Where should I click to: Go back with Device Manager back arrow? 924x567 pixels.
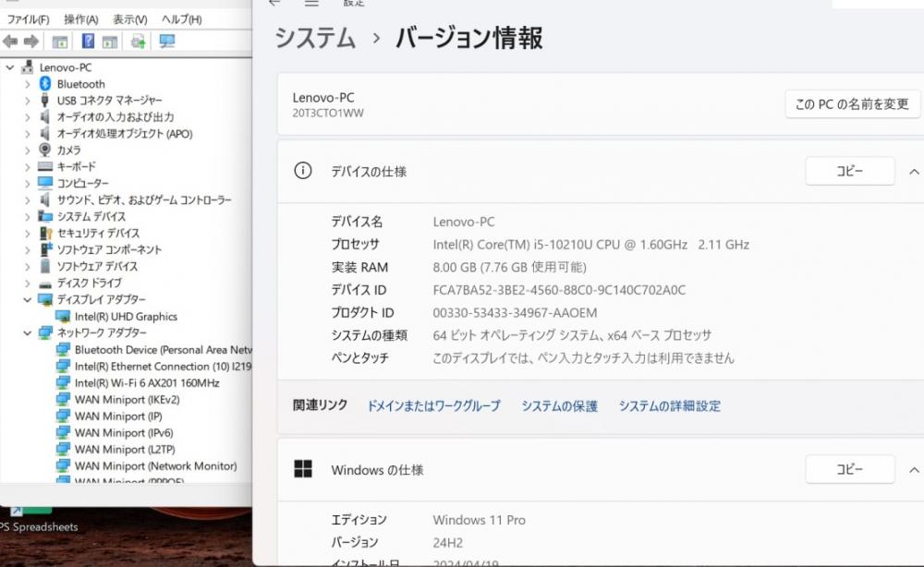click(x=10, y=42)
